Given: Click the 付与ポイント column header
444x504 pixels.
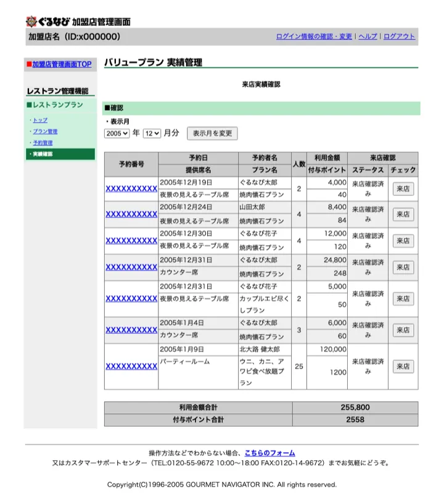Looking at the screenshot, I should tap(327, 170).
